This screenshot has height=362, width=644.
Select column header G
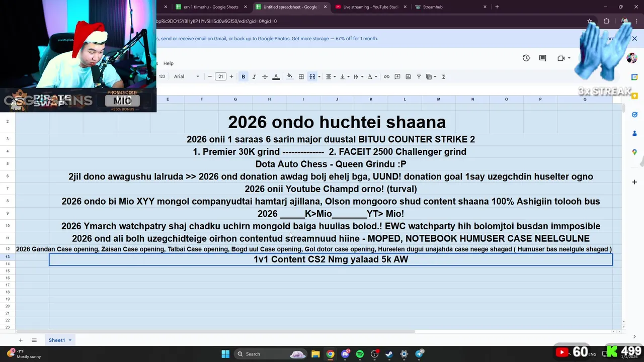(235, 99)
